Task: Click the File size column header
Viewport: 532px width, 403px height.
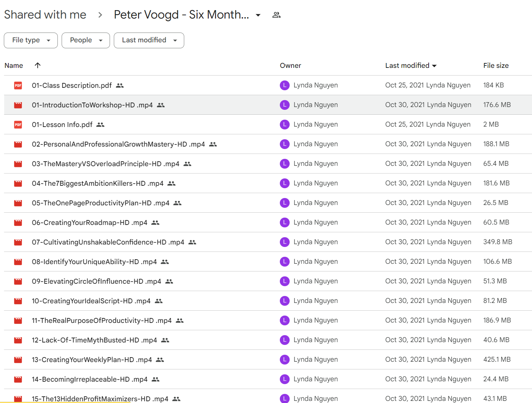Action: point(496,65)
